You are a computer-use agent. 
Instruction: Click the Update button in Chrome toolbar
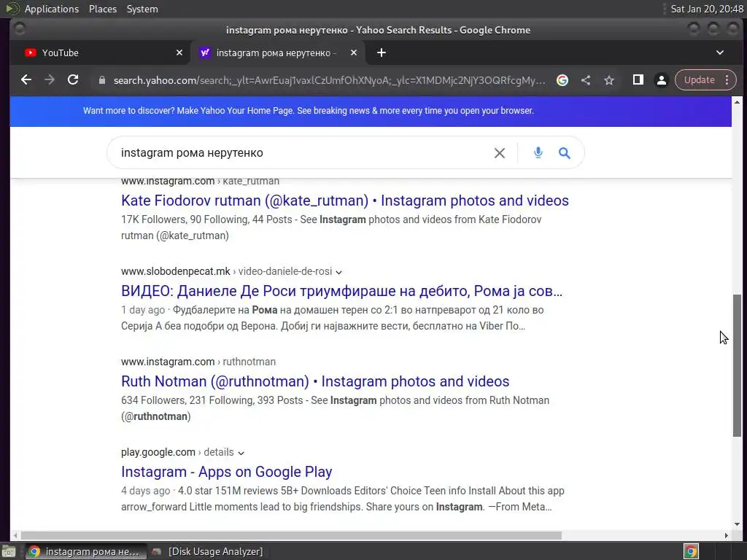click(699, 80)
